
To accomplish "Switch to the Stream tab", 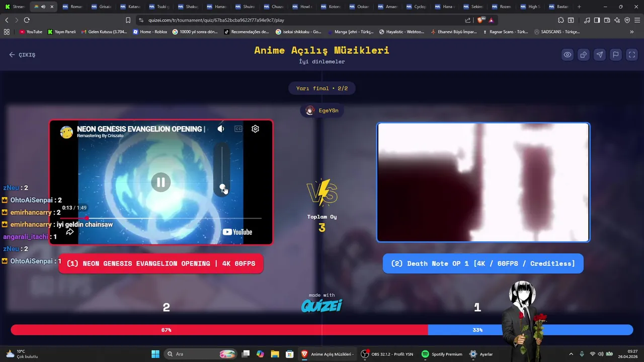I will coord(15,7).
